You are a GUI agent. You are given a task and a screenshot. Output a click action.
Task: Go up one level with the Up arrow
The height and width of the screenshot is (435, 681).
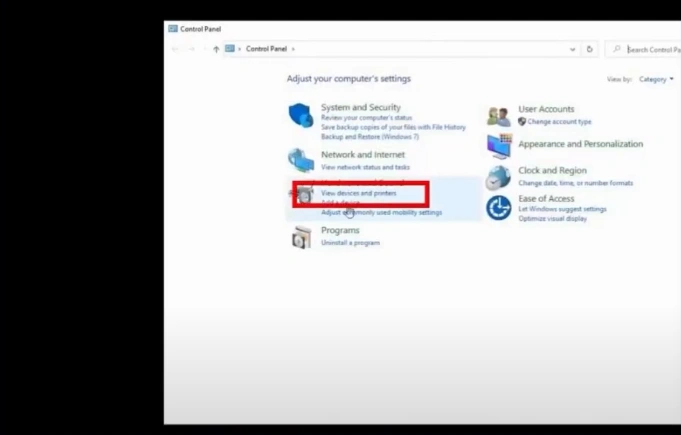pyautogui.click(x=216, y=49)
